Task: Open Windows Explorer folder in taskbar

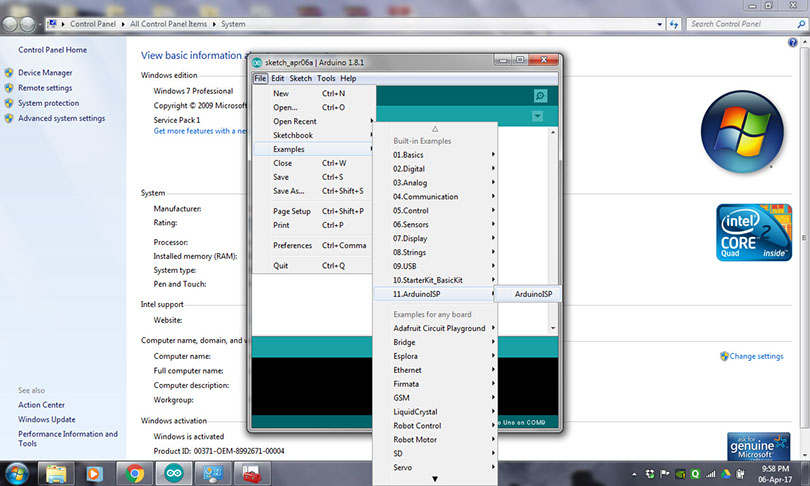Action: pos(56,473)
